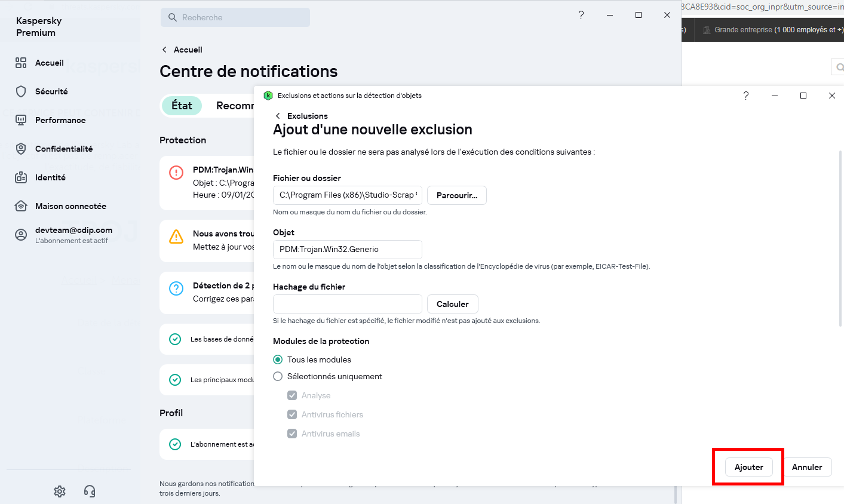844x504 pixels.
Task: Maximize the Exclusions dialog window
Action: pyautogui.click(x=803, y=96)
